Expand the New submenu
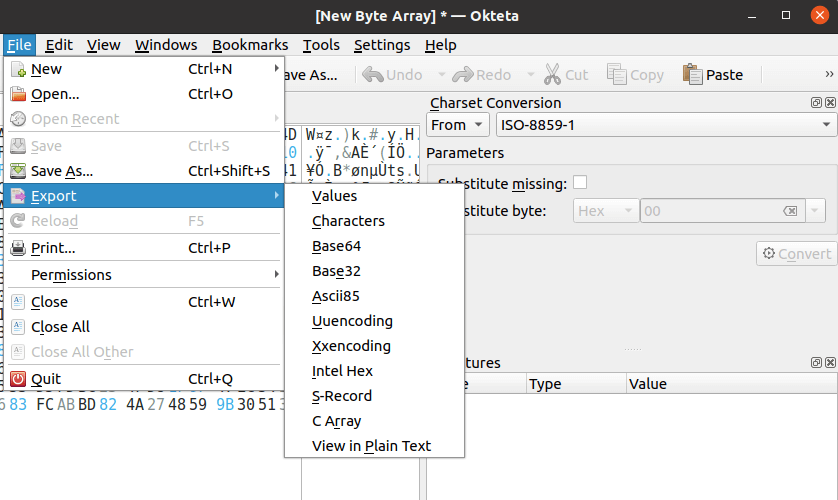The image size is (838, 500). click(276, 68)
